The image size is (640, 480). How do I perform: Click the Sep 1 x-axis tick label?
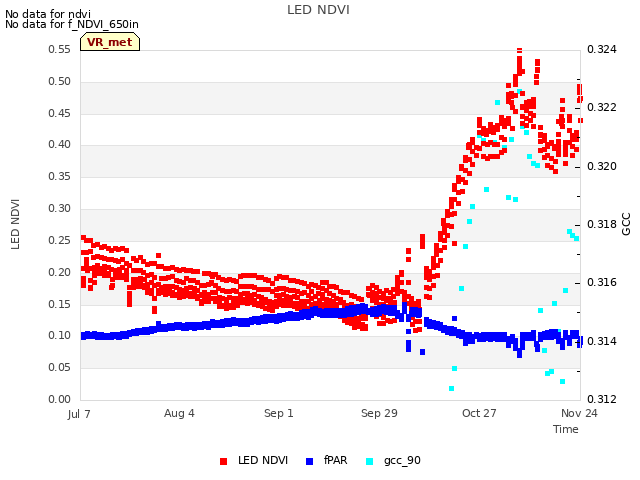pyautogui.click(x=279, y=413)
